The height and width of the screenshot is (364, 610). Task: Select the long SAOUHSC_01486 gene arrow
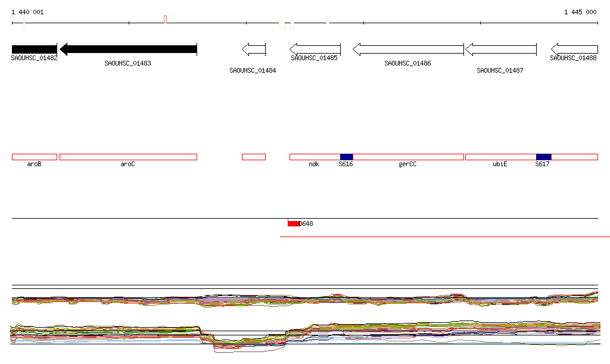[408, 49]
